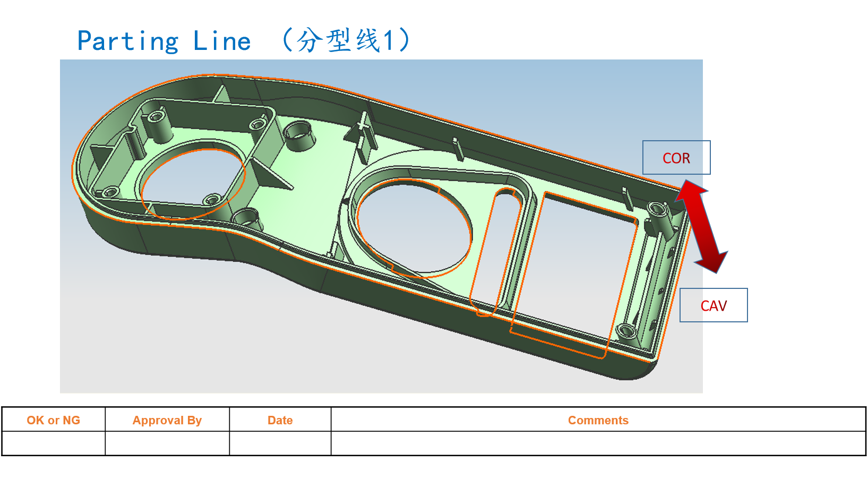Click the CAV label box
Image resolution: width=868 pixels, height=487 pixels.
point(714,305)
